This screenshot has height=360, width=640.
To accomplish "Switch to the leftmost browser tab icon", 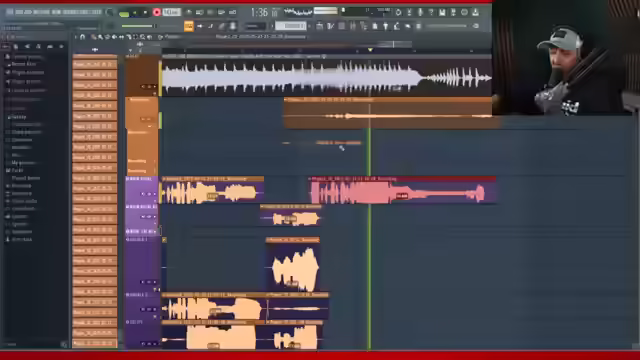I will pos(6,46).
